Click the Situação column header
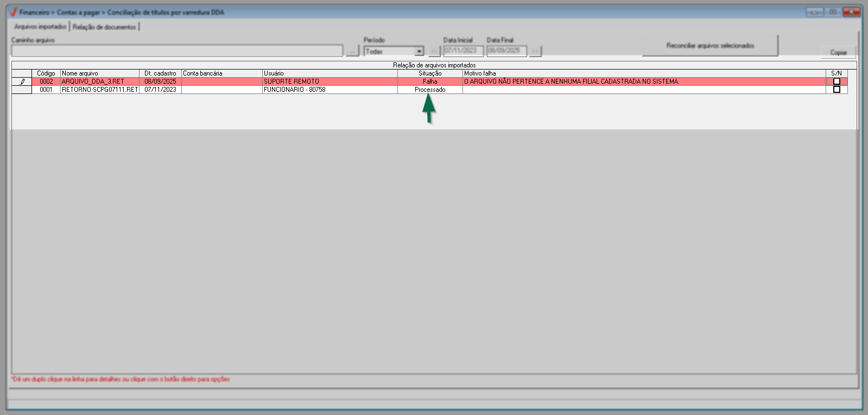The width and height of the screenshot is (868, 415). pos(430,73)
